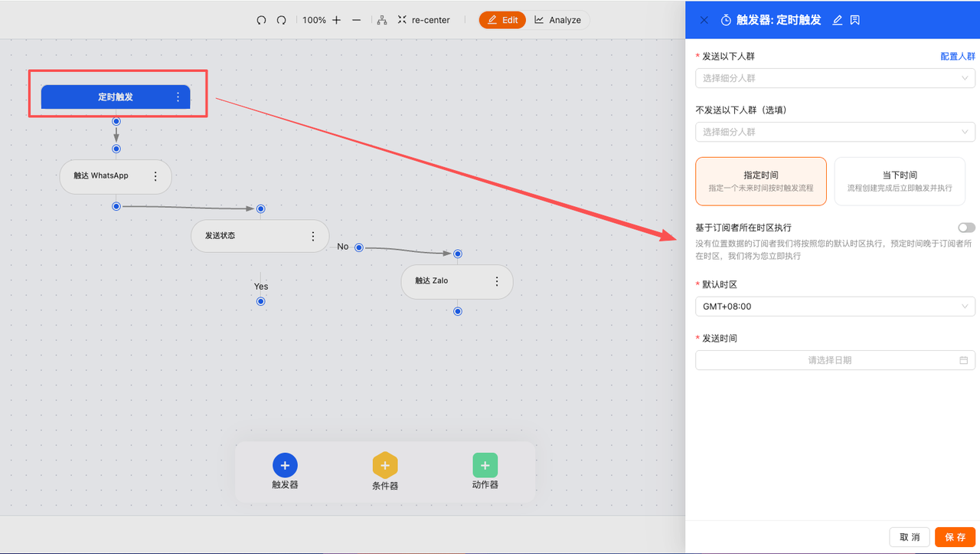
Task: Edit the trigger name with pencil icon
Action: [x=837, y=20]
